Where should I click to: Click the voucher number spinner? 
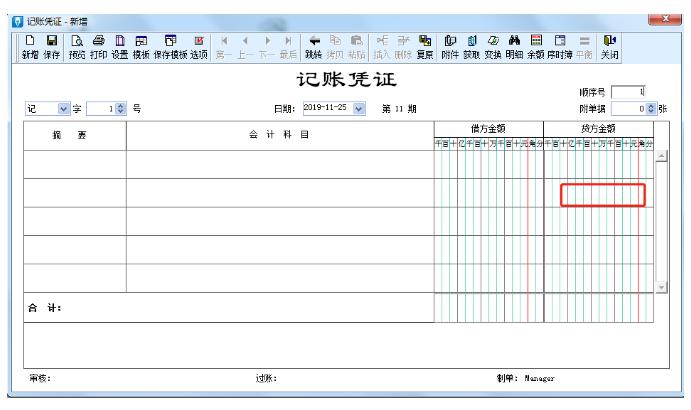[121, 108]
